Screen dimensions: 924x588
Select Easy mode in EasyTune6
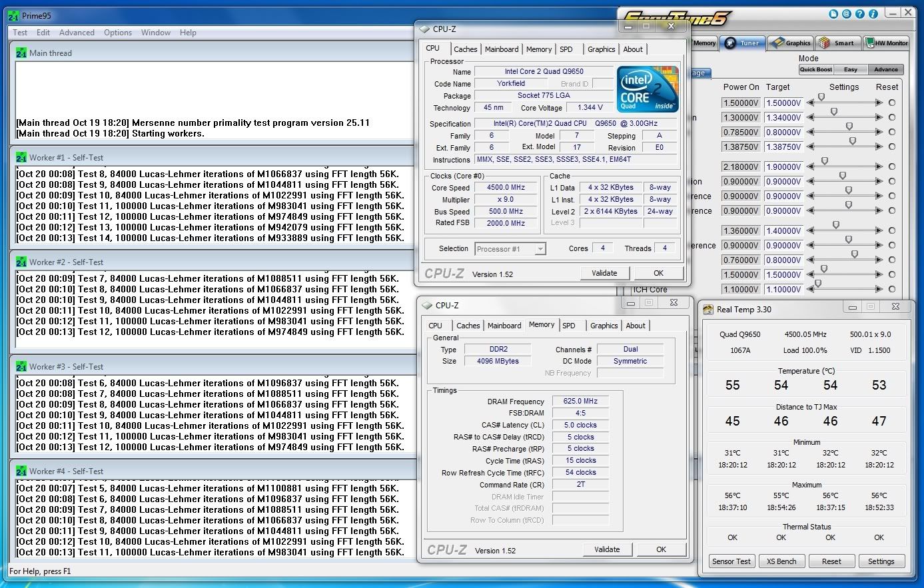851,69
